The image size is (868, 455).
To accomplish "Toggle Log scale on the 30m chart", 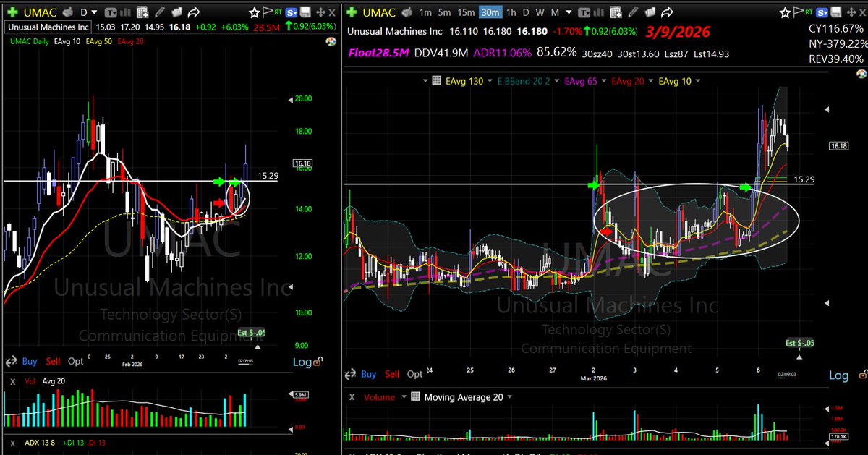I will 838,375.
